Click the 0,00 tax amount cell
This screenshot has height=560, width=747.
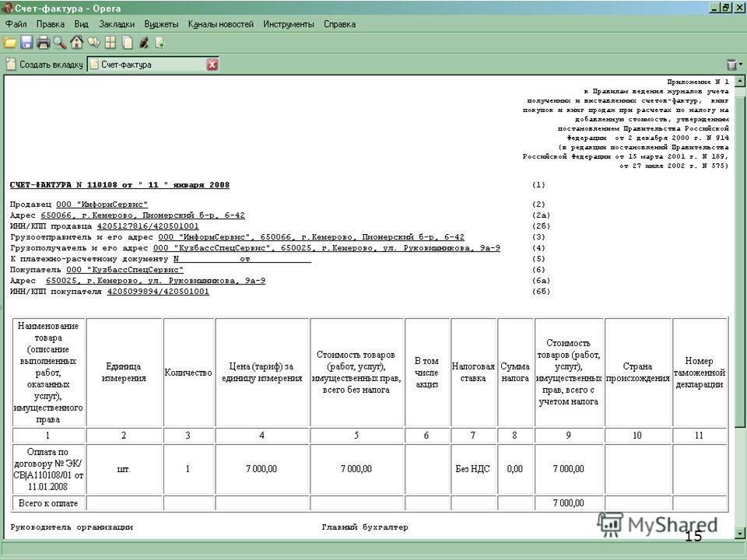click(515, 469)
